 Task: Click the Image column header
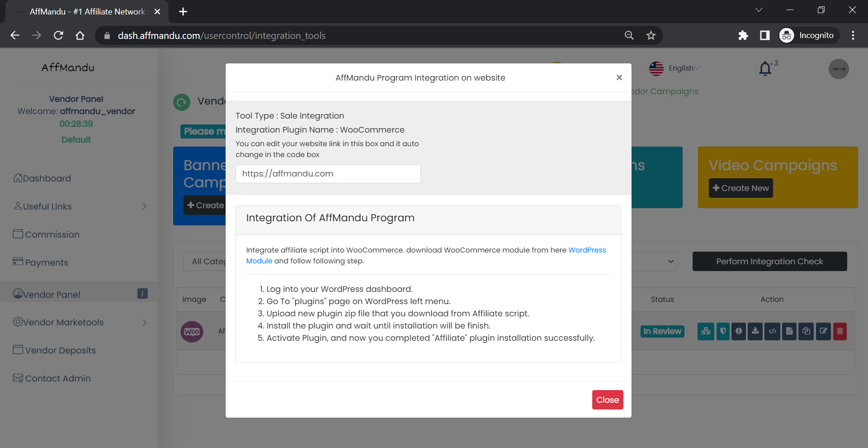click(194, 299)
